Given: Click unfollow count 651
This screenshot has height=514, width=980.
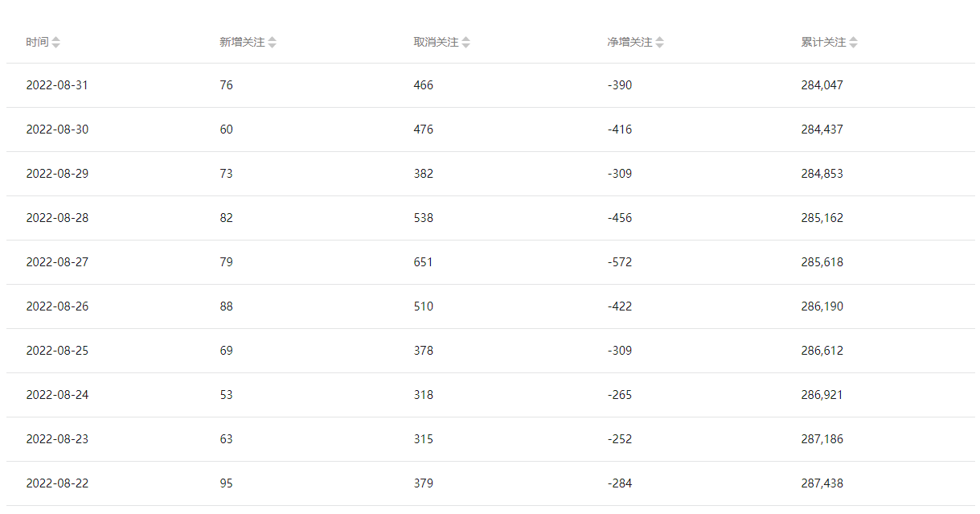Looking at the screenshot, I should (424, 262).
